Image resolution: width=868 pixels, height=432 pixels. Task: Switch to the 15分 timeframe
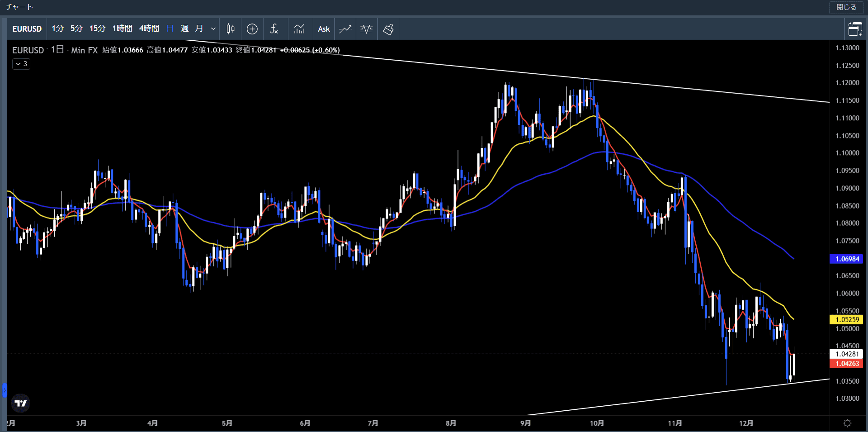coord(97,28)
